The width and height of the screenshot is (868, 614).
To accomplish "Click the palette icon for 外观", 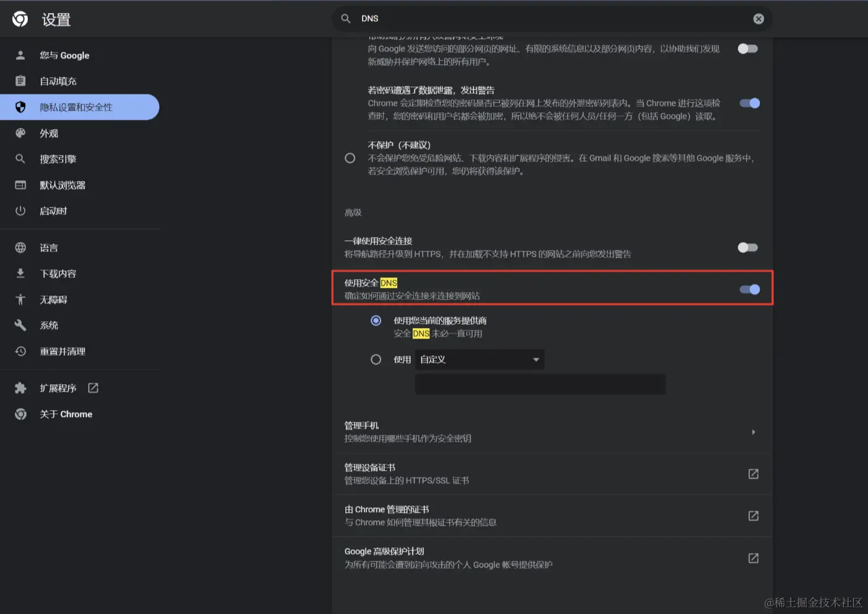I will click(x=20, y=133).
